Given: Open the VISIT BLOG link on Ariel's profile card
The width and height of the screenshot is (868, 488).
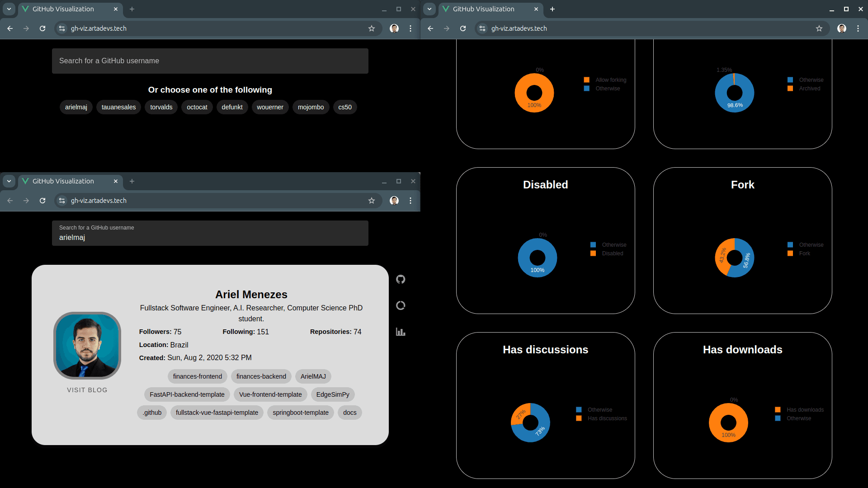Looking at the screenshot, I should [x=87, y=389].
